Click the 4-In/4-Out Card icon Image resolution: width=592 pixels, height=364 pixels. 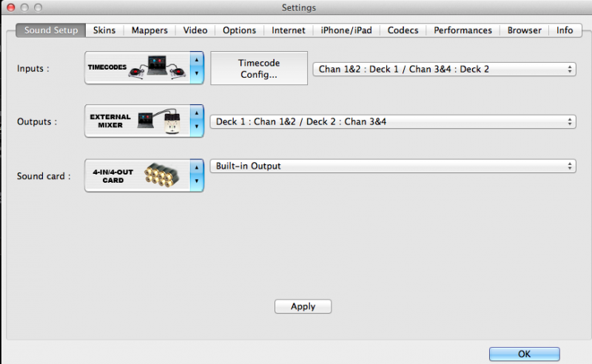click(x=138, y=175)
